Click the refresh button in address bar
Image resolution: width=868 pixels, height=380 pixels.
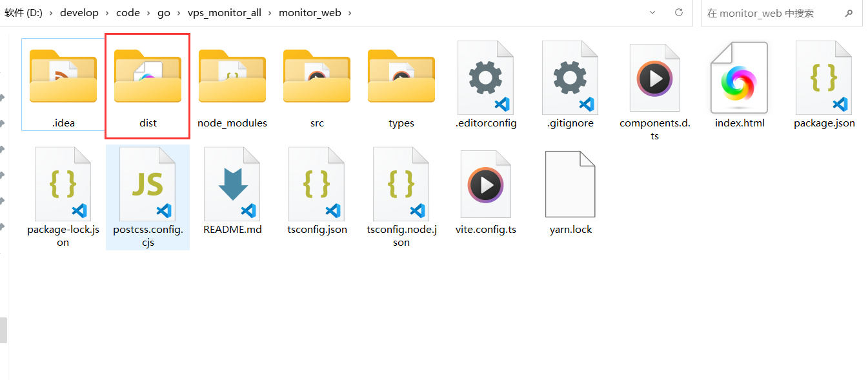[679, 13]
